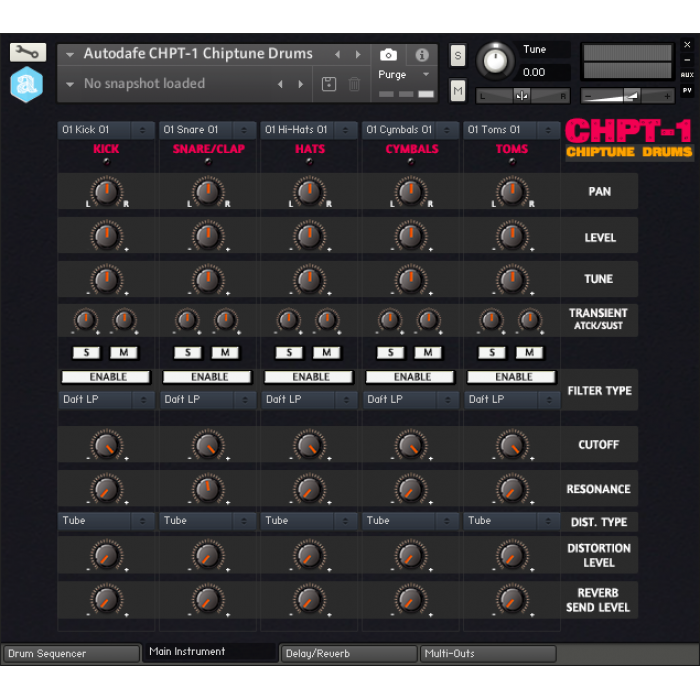Viewport: 700px width, 700px height.
Task: Open the HATS Tube distortion type dropdown
Action: pos(308,521)
